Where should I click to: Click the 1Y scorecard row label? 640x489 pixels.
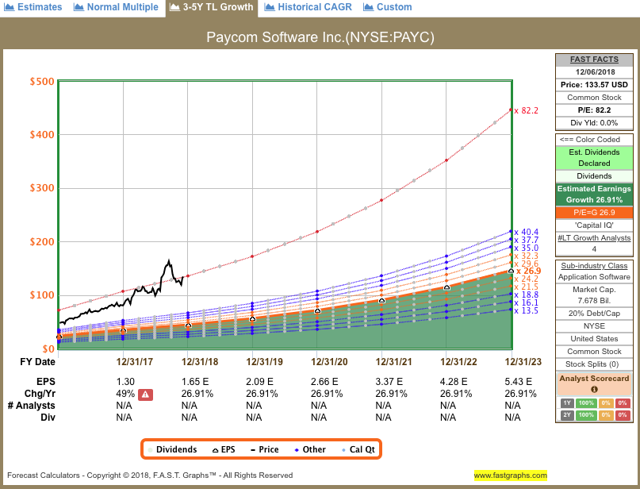567,403
